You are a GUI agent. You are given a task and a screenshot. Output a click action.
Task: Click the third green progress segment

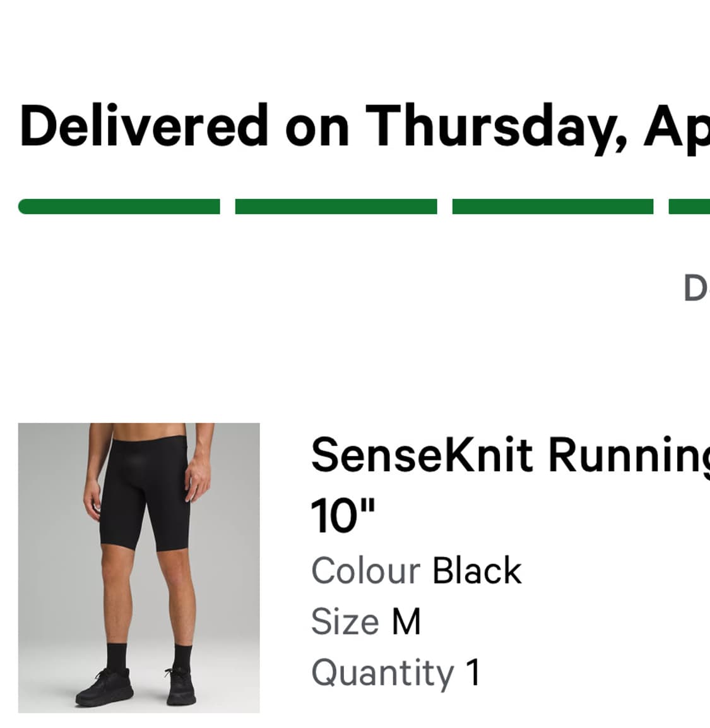pyautogui.click(x=553, y=206)
